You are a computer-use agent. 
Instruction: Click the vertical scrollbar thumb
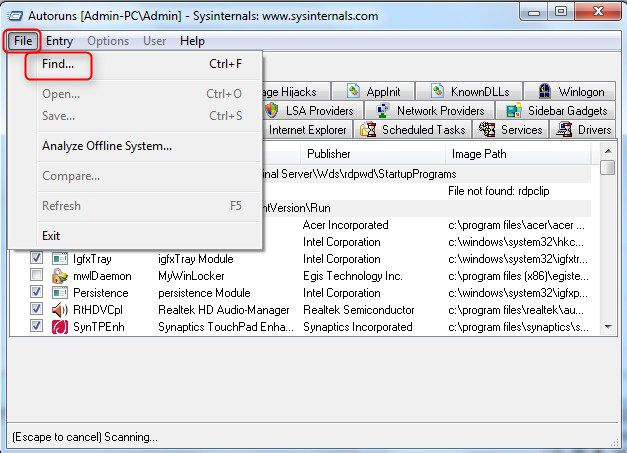tap(608, 167)
